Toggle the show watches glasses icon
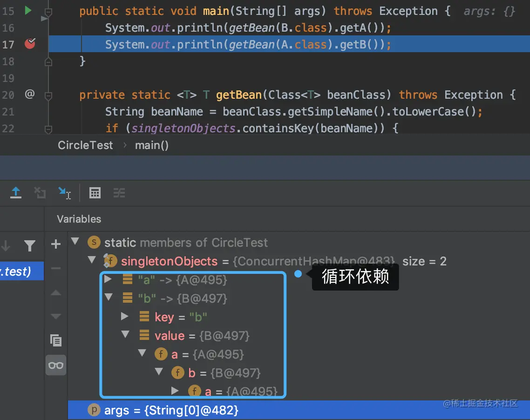Viewport: 530px width, 420px height. pos(56,365)
